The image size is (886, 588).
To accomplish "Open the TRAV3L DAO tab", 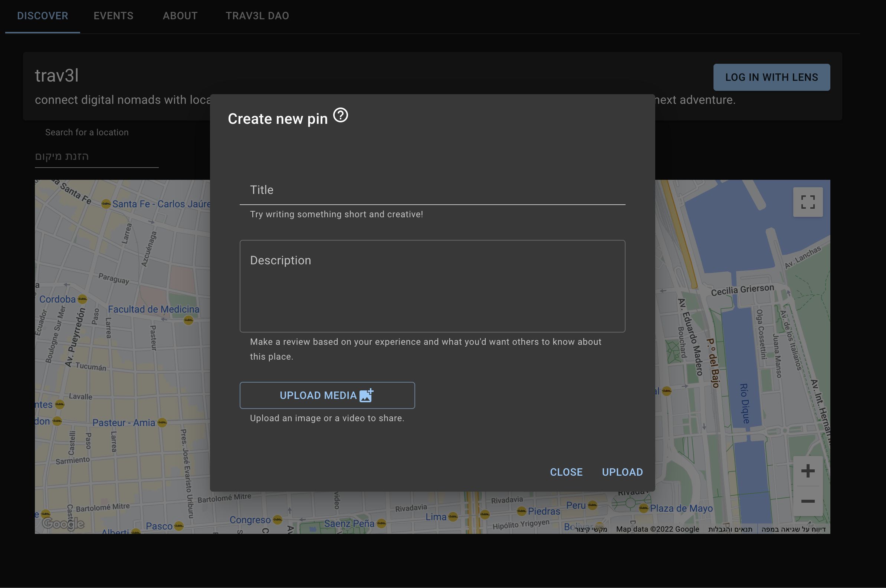I will (x=257, y=16).
